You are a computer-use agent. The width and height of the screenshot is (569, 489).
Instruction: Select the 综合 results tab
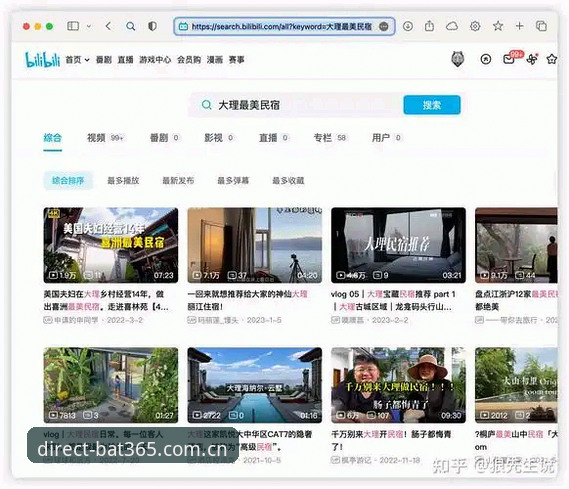(53, 138)
